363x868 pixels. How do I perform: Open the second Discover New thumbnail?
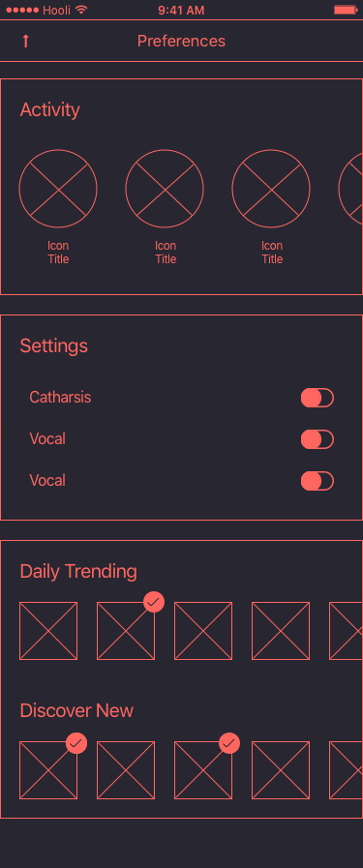126,770
